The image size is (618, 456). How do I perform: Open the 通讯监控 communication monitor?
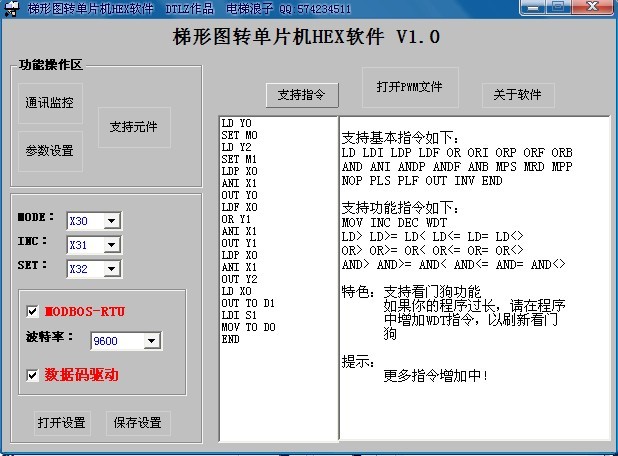(50, 103)
